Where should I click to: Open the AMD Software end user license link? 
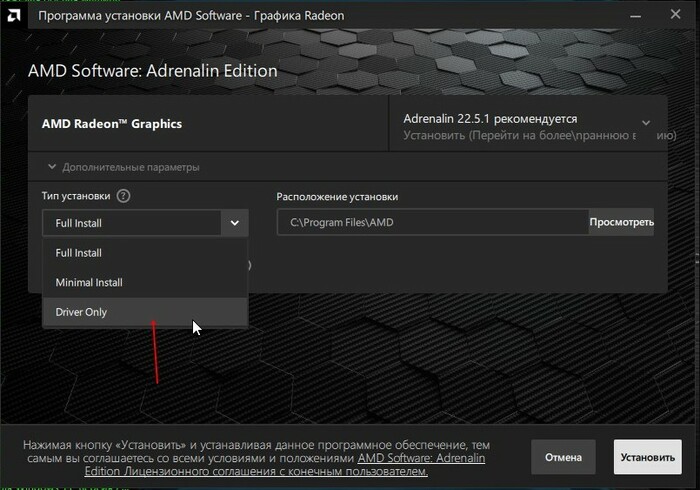285,465
